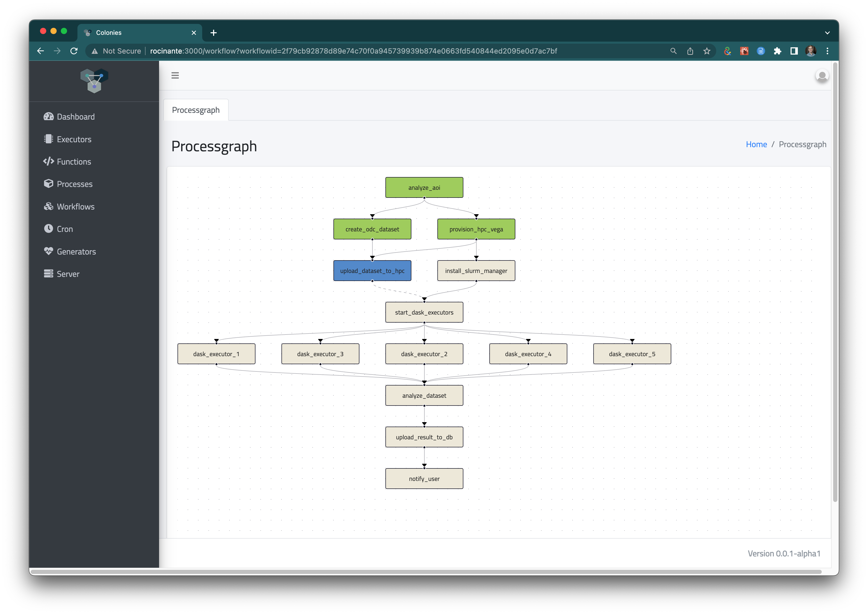Image resolution: width=868 pixels, height=614 pixels.
Task: Click the Dashboard icon in sidebar
Action: 49,116
